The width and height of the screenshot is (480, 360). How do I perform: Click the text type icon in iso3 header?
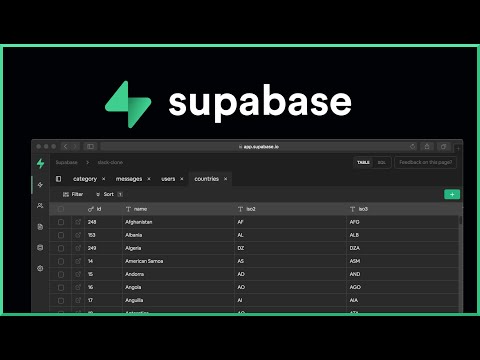[352, 209]
